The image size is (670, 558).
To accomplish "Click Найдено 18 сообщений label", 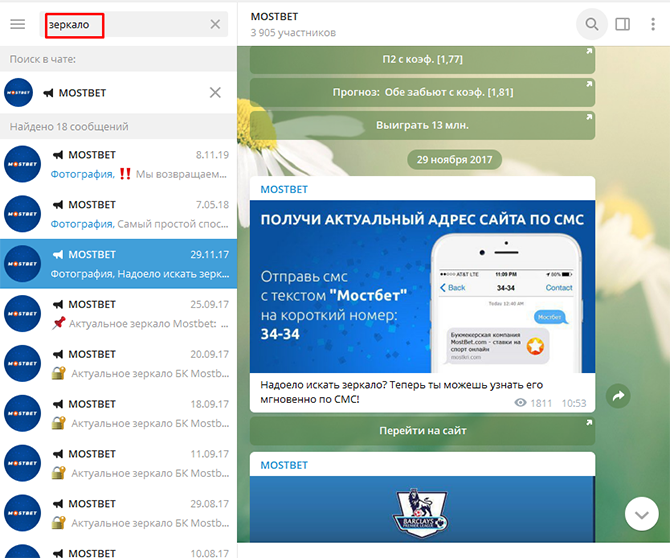I will tap(69, 126).
